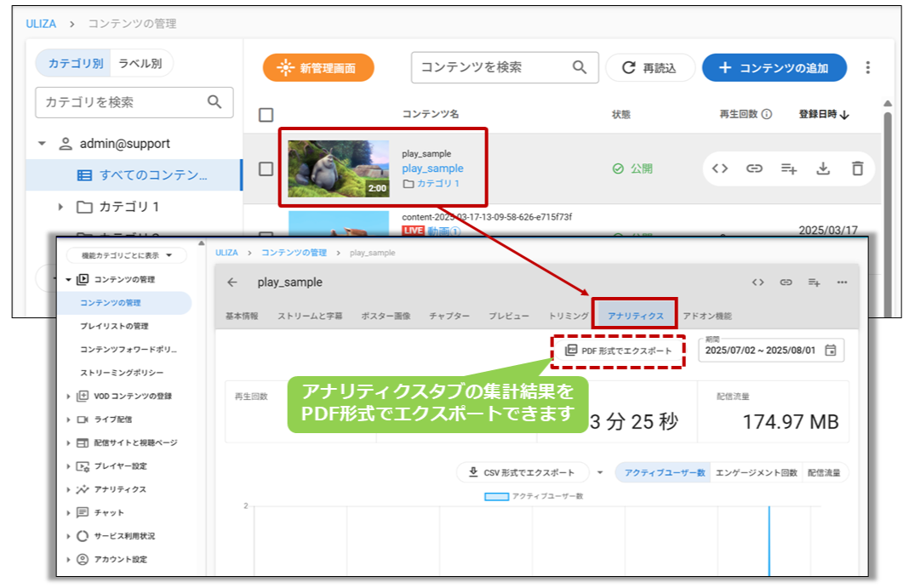Image resolution: width=909 pixels, height=588 pixels.
Task: Click コンテンツの管理 breadcrumb in detail window
Action: point(294,253)
